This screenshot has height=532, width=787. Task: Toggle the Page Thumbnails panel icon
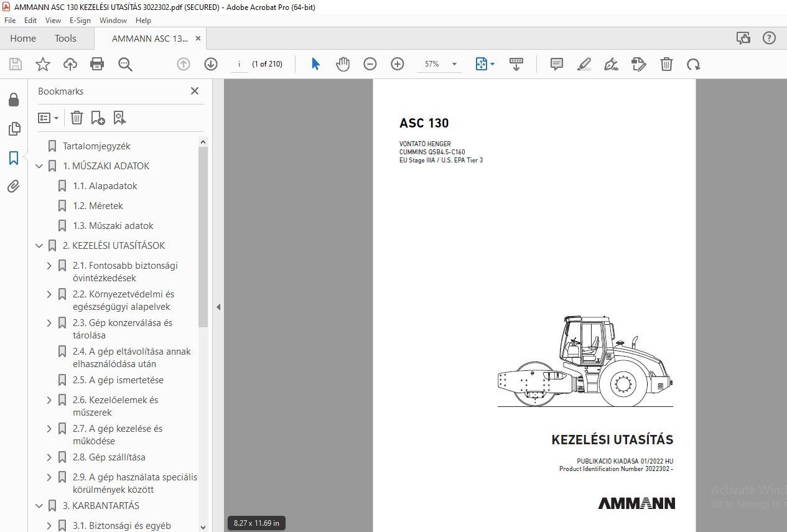coord(13,129)
